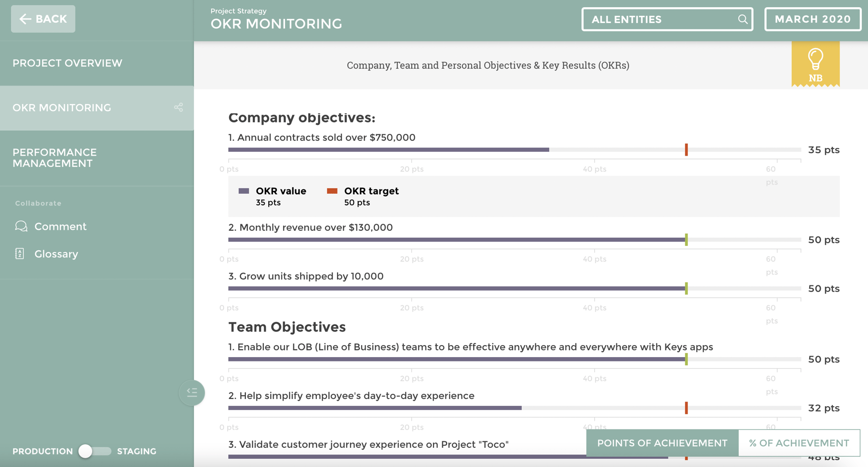Image resolution: width=868 pixels, height=467 pixels.
Task: Open the A-Z Glossary notebook icon
Action: (20, 254)
